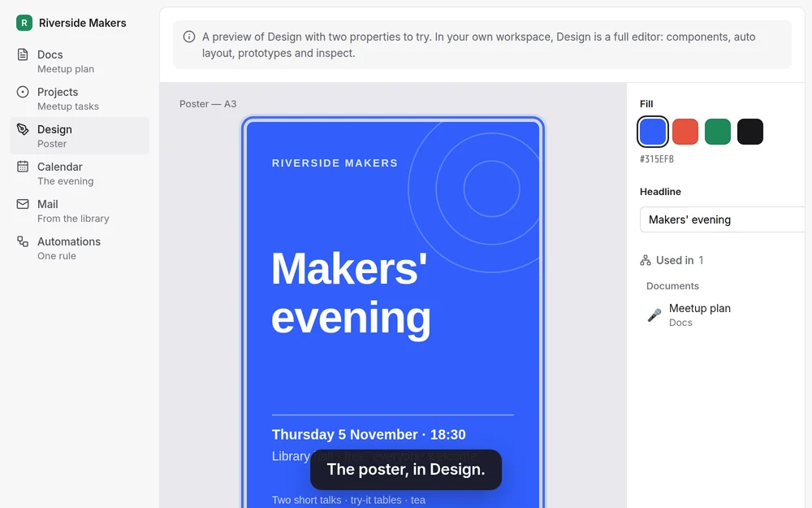Click the Used in hierarchy icon
This screenshot has height=508, width=812.
click(x=646, y=260)
